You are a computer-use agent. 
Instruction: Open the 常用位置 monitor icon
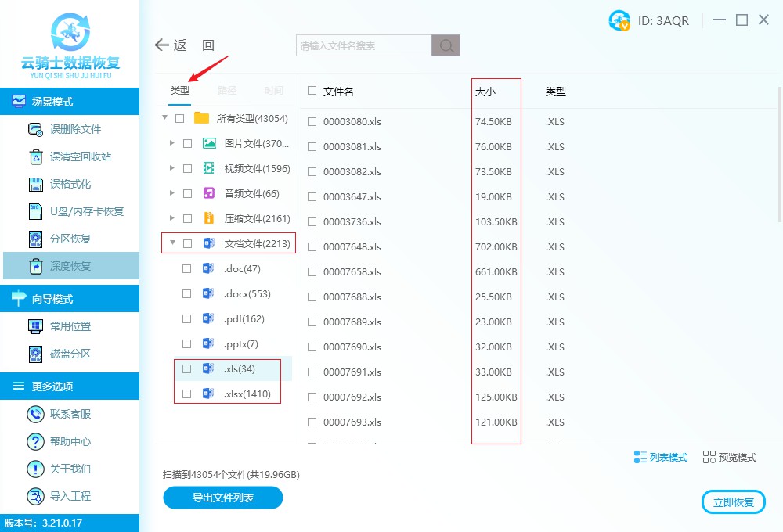35,326
